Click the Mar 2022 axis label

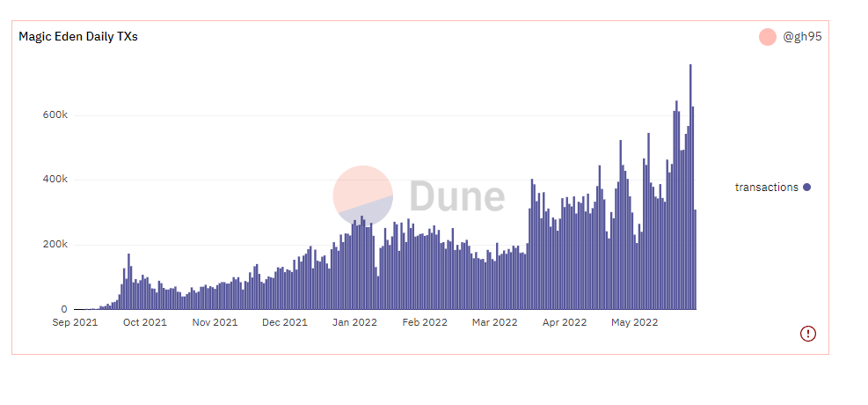click(494, 322)
